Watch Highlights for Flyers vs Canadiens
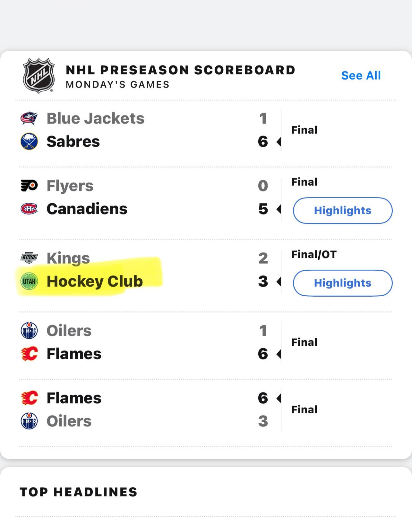Viewport: 412px width, 532px height. (x=342, y=210)
